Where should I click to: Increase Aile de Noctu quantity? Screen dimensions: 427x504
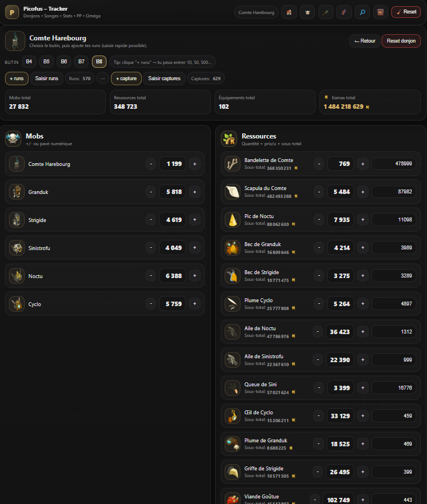click(x=363, y=332)
